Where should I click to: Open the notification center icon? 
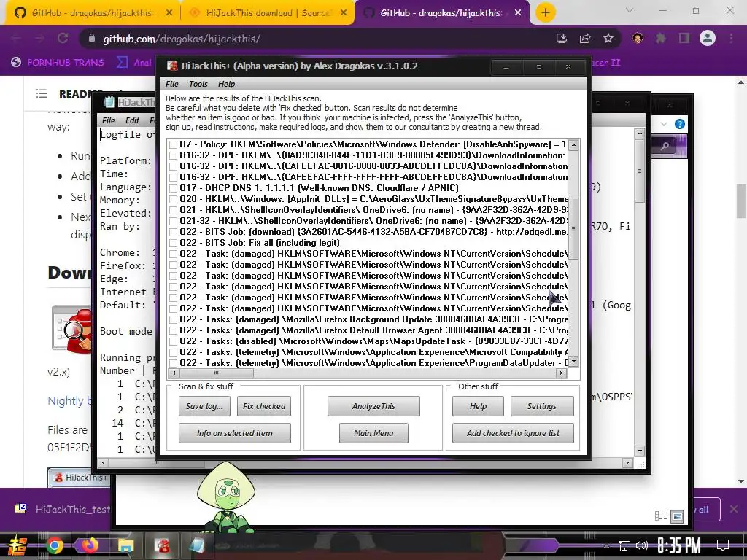pyautogui.click(x=723, y=545)
